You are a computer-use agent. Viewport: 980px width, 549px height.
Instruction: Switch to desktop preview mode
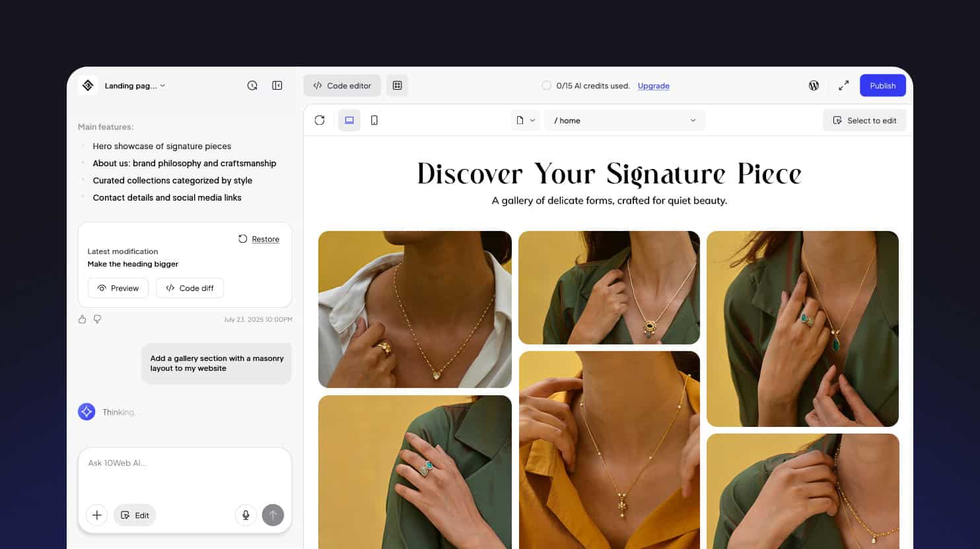click(x=349, y=120)
